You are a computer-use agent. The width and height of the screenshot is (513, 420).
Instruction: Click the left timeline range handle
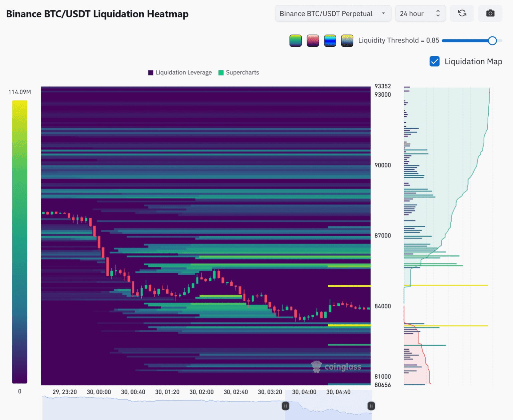tap(285, 406)
